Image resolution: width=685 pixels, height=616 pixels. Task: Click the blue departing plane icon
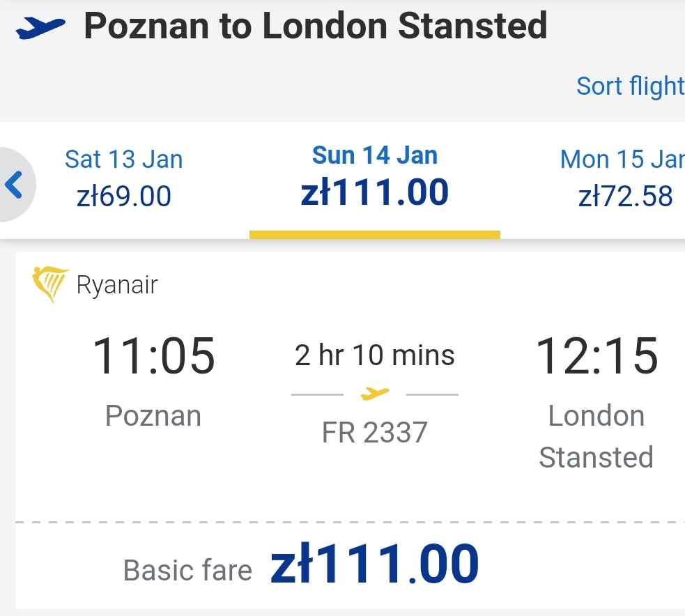point(40,27)
